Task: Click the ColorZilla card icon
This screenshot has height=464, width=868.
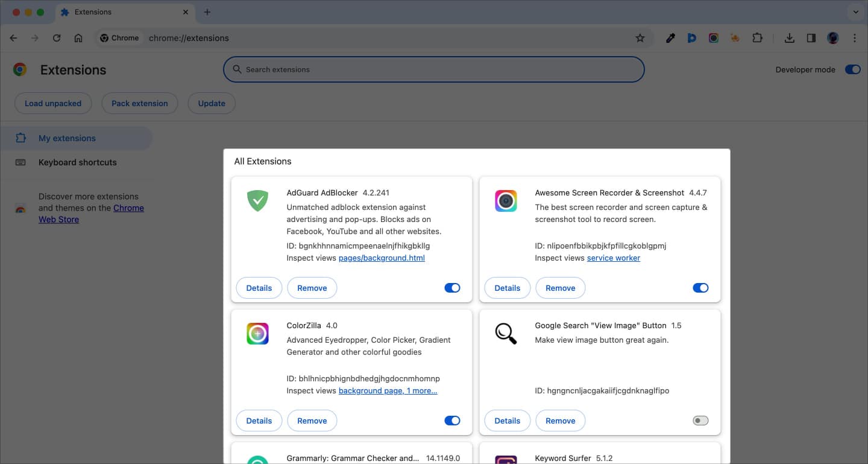Action: [257, 333]
